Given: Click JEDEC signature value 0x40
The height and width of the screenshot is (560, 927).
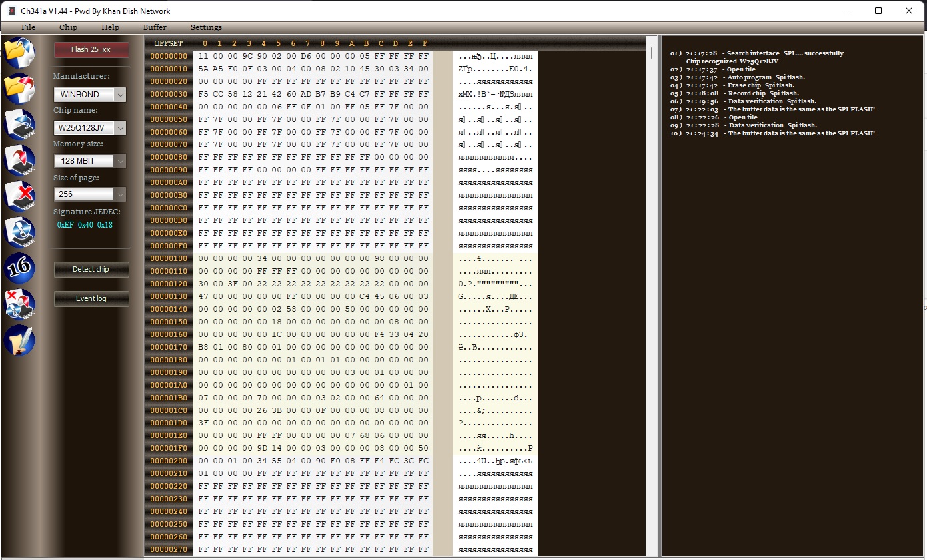Looking at the screenshot, I should pyautogui.click(x=85, y=225).
